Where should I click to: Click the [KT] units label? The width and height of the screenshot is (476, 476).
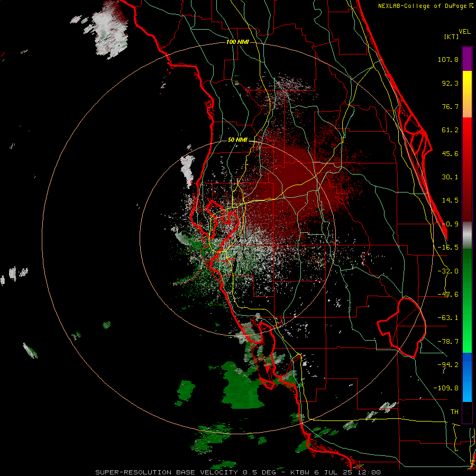(451, 36)
